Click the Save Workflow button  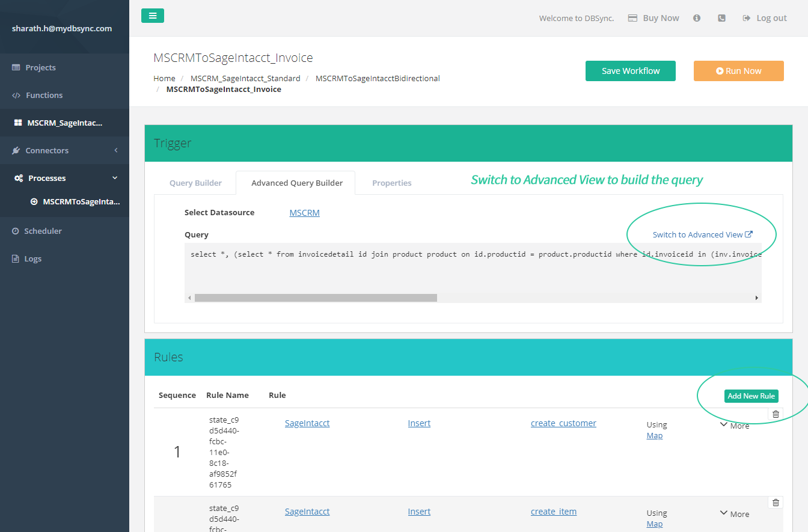click(630, 71)
